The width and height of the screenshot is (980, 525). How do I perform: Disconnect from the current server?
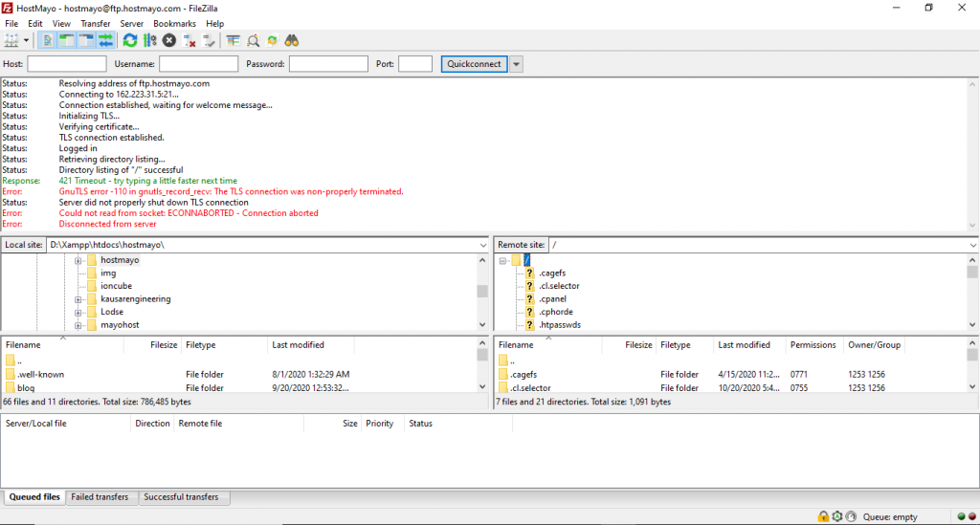tap(189, 40)
